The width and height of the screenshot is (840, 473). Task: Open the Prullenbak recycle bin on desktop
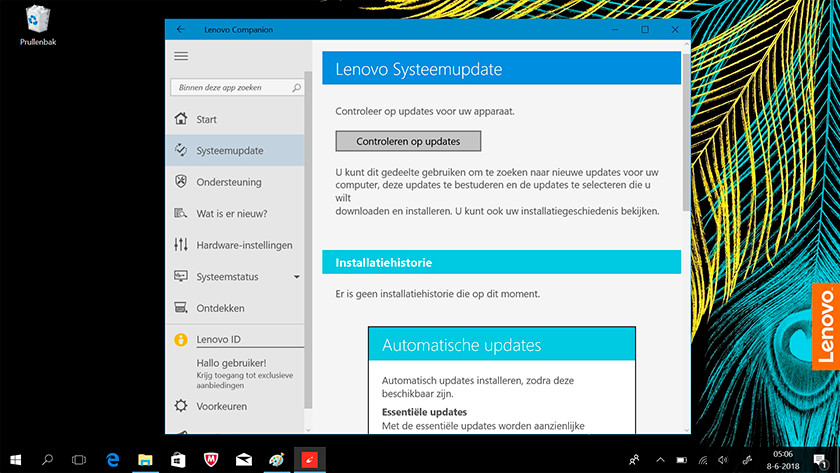pos(38,25)
